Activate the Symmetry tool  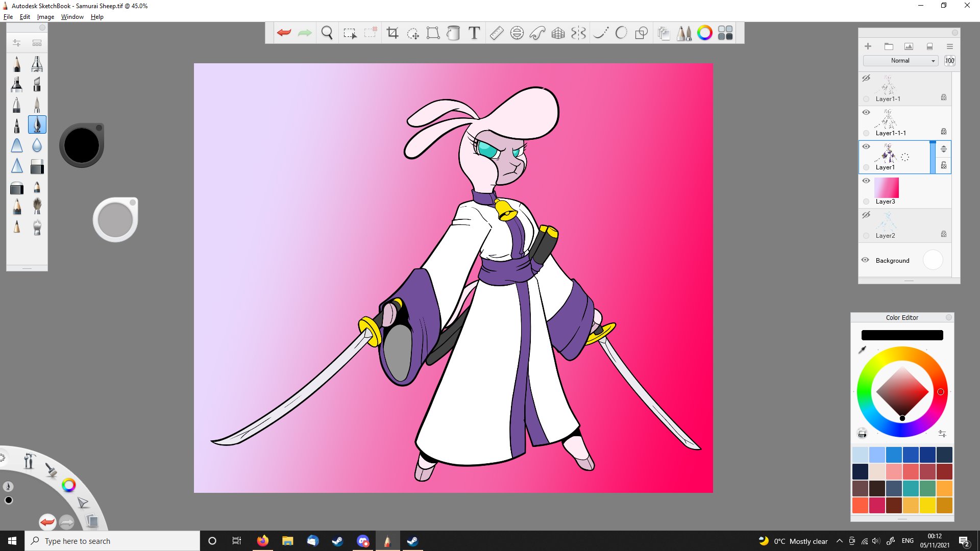tap(578, 33)
